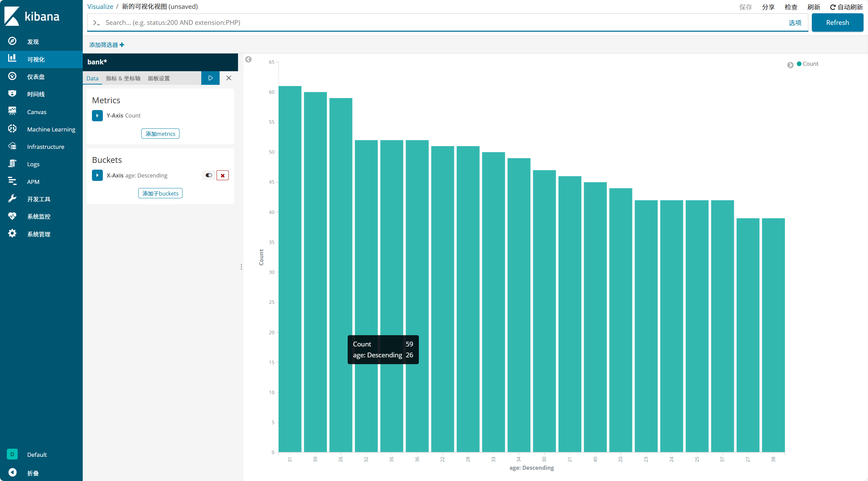The width and height of the screenshot is (868, 481).
Task: Expand the X-Axis age bucket editor
Action: pos(97,175)
